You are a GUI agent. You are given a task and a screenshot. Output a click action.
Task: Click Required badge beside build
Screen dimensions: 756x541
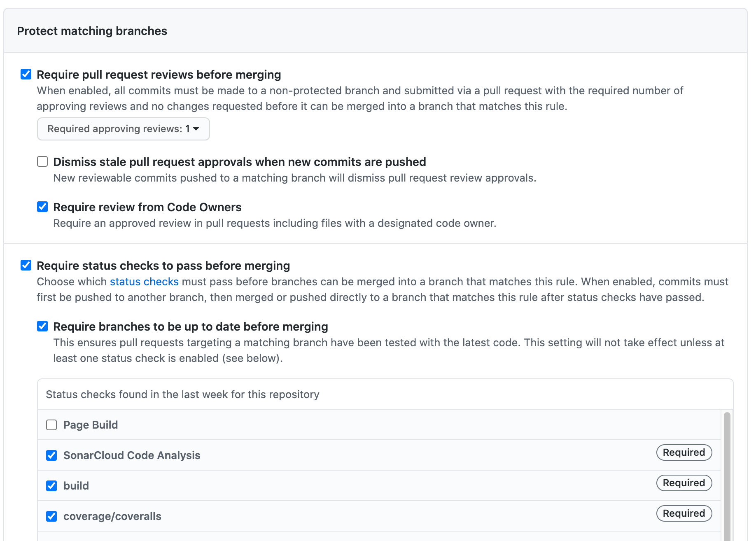coord(684,483)
